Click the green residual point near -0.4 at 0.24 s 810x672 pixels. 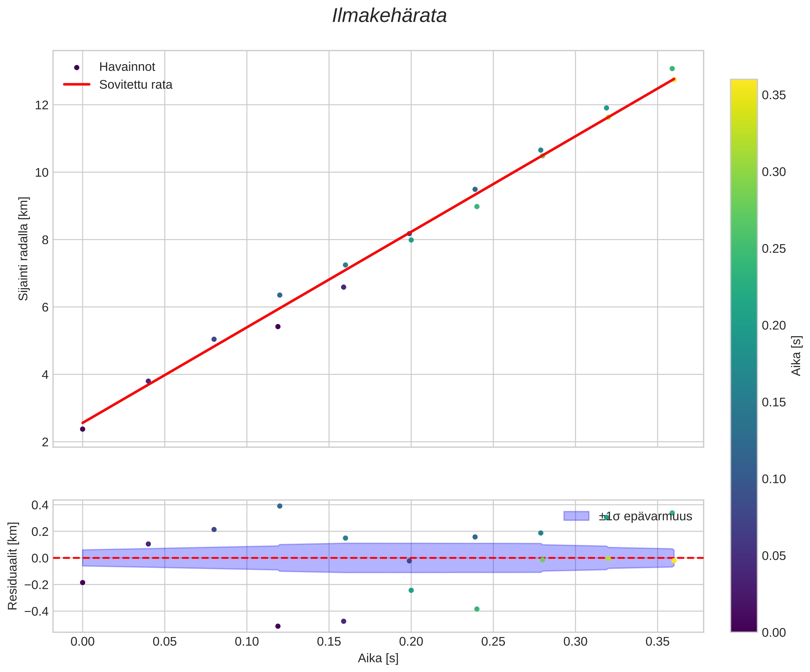click(x=477, y=609)
